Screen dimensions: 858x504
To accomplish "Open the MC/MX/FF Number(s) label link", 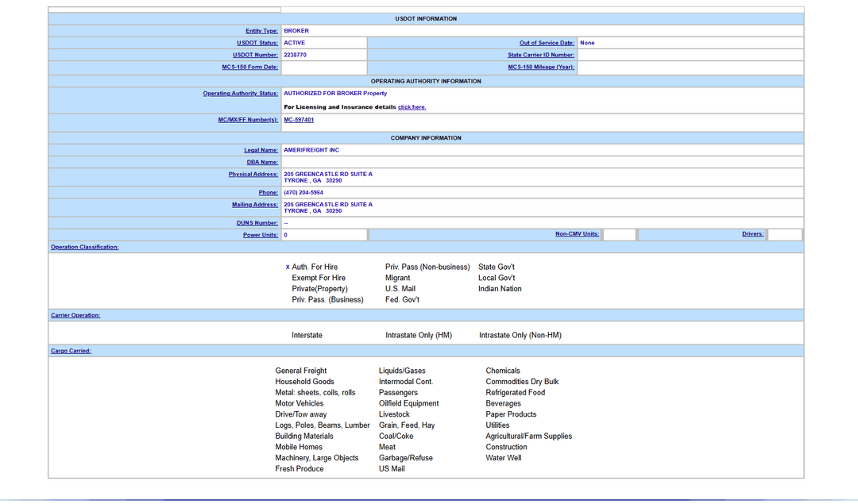I will click(x=248, y=120).
